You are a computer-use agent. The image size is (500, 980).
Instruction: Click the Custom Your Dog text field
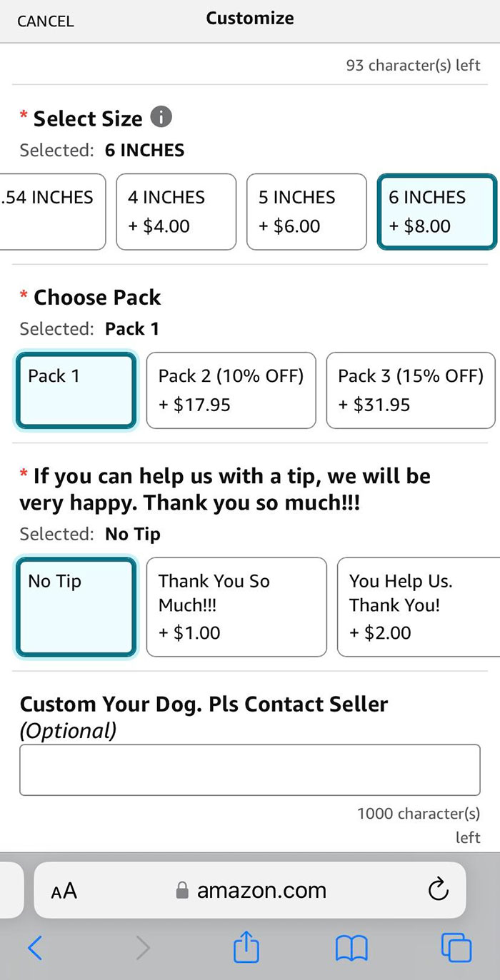pos(249,769)
